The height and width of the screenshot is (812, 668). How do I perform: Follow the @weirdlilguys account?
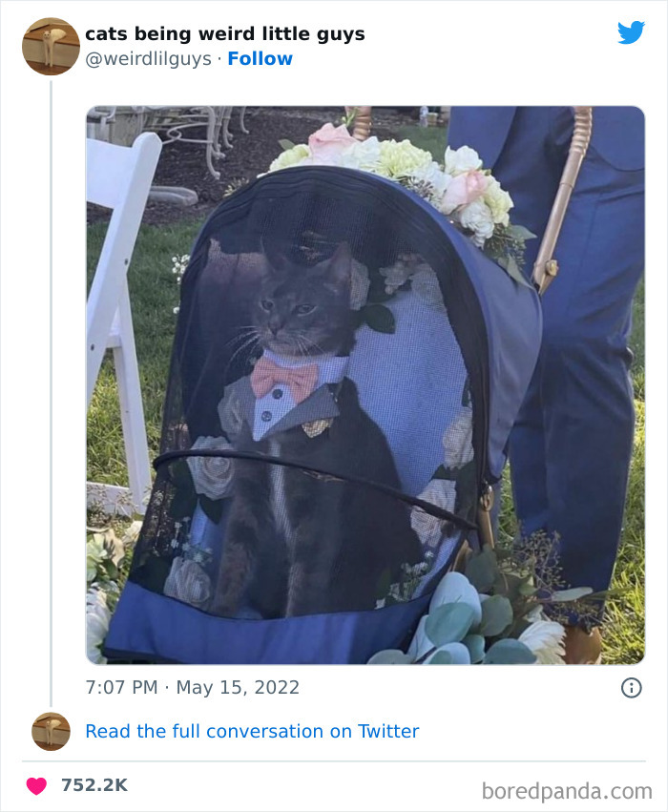[x=260, y=58]
